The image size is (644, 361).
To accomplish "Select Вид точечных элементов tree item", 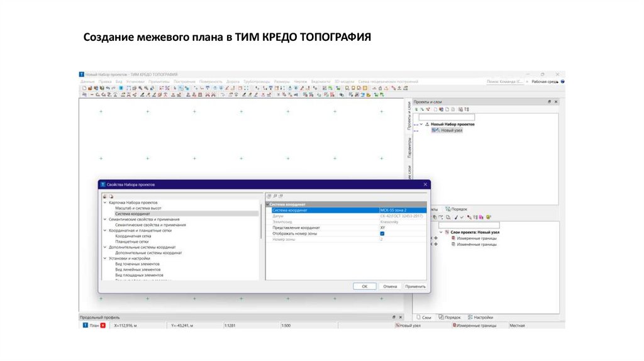I will [137, 264].
